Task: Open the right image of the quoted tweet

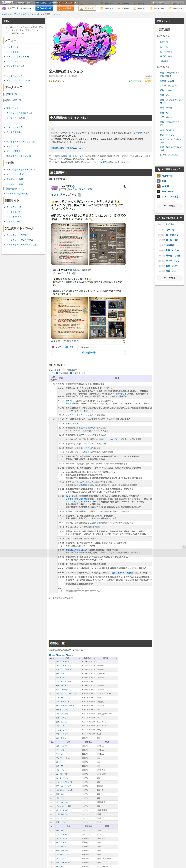Action: pyautogui.click(x=107, y=318)
